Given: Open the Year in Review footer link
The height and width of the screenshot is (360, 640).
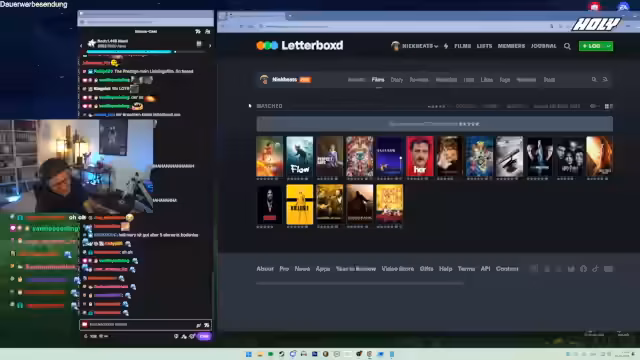Looking at the screenshot, I should 356,269.
